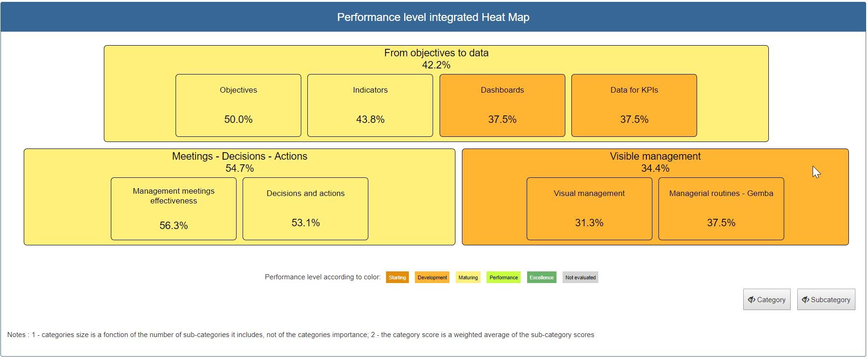The width and height of the screenshot is (868, 358).
Task: Click the Data for KPIs box
Action: tap(634, 105)
